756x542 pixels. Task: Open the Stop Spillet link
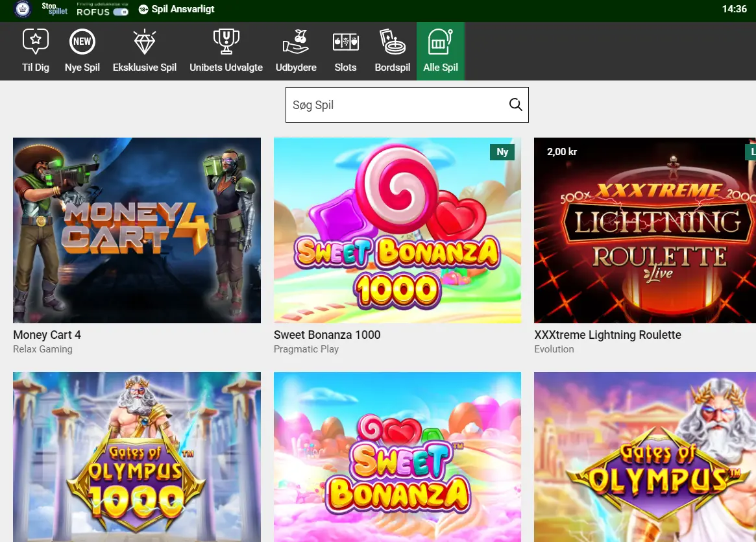[x=55, y=9]
